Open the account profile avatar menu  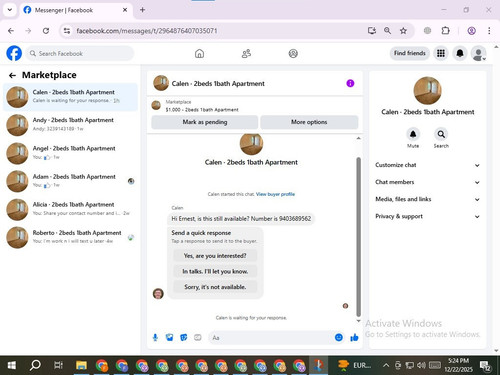478,54
